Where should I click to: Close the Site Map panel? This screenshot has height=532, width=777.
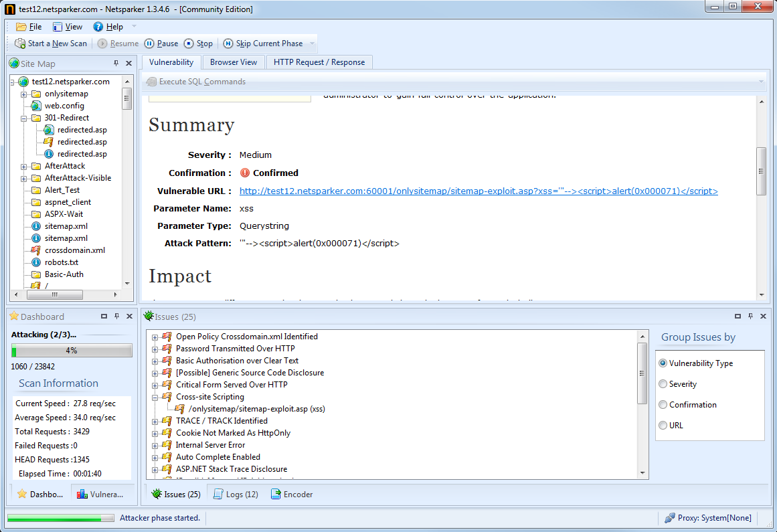[x=129, y=63]
